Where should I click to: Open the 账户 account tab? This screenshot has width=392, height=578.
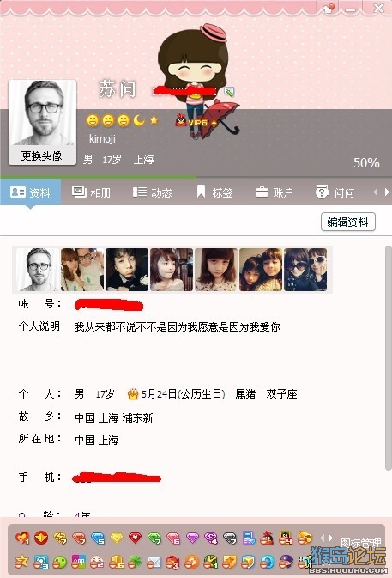(274, 192)
